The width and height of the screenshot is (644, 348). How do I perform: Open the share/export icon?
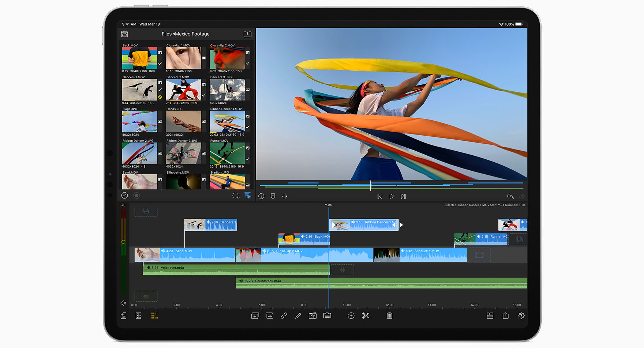506,316
